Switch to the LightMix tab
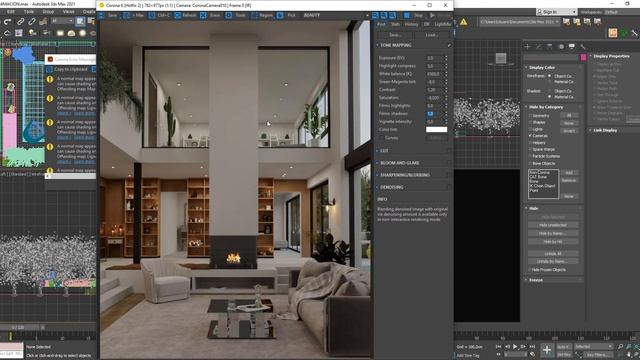Image resolution: width=640 pixels, height=360 pixels. click(442, 24)
